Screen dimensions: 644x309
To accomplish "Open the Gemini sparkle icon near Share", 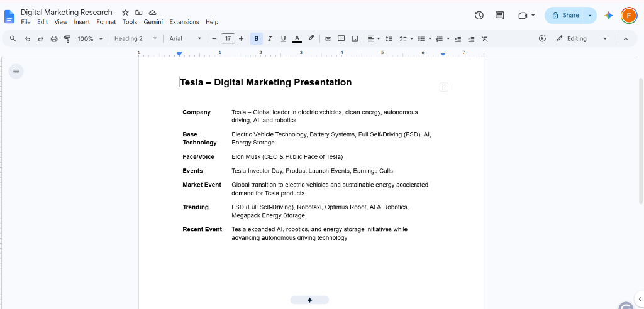I will 609,16.
